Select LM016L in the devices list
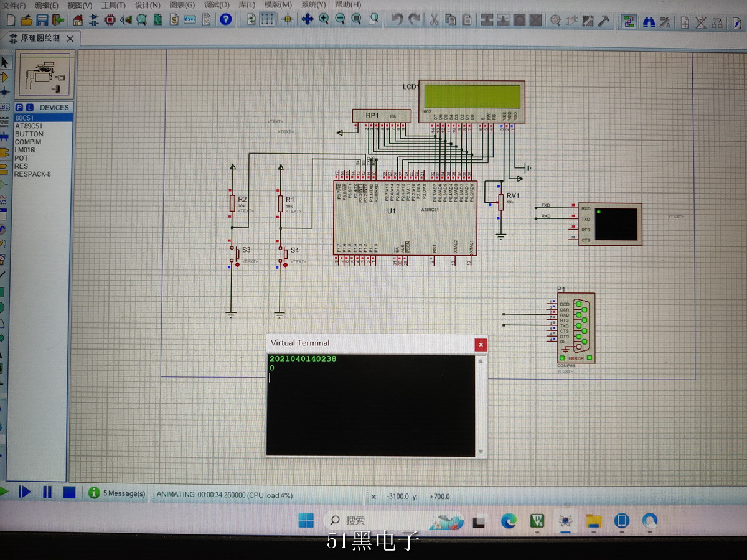Viewport: 747px width, 560px height. (x=44, y=150)
